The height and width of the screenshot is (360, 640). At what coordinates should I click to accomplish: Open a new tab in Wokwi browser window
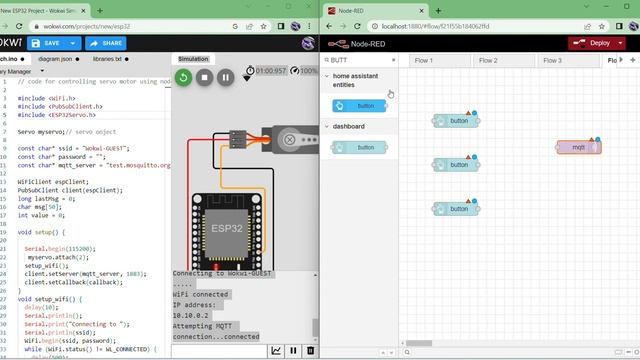pos(100,11)
